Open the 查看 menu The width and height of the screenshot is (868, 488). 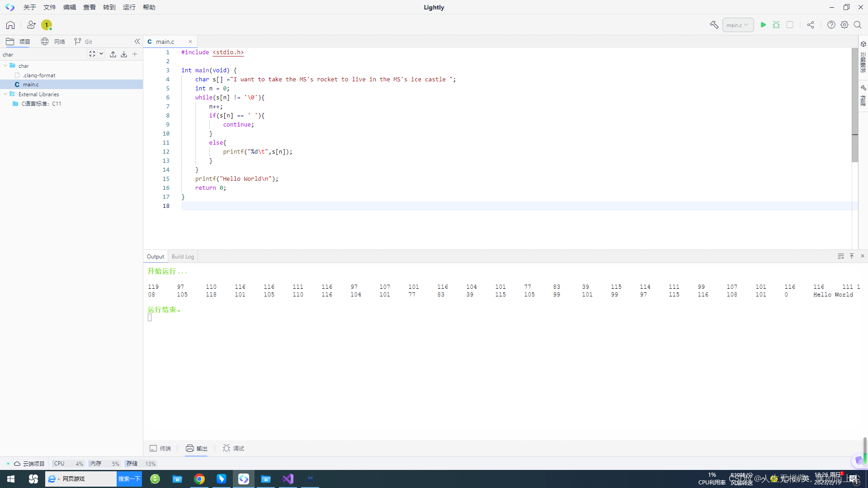[90, 7]
